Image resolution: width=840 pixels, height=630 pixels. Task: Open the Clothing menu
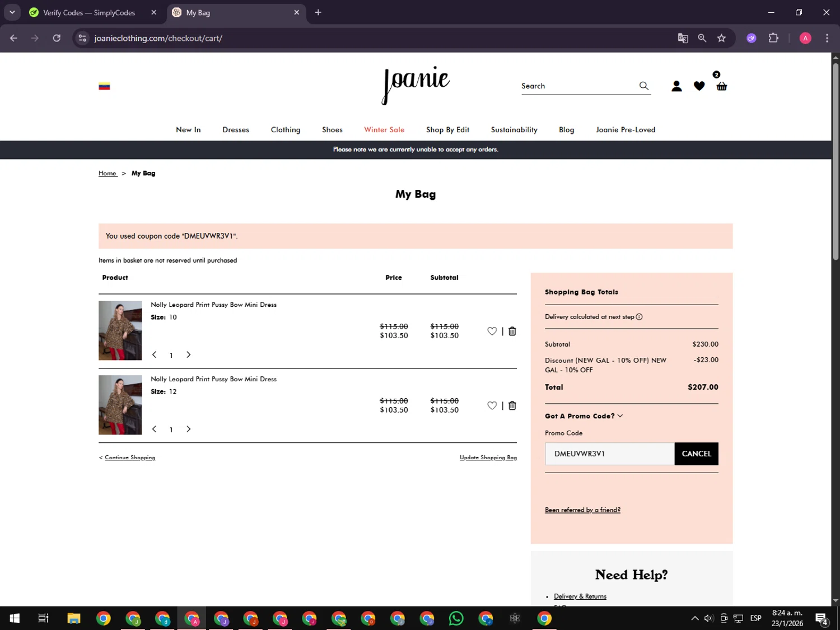click(x=286, y=129)
